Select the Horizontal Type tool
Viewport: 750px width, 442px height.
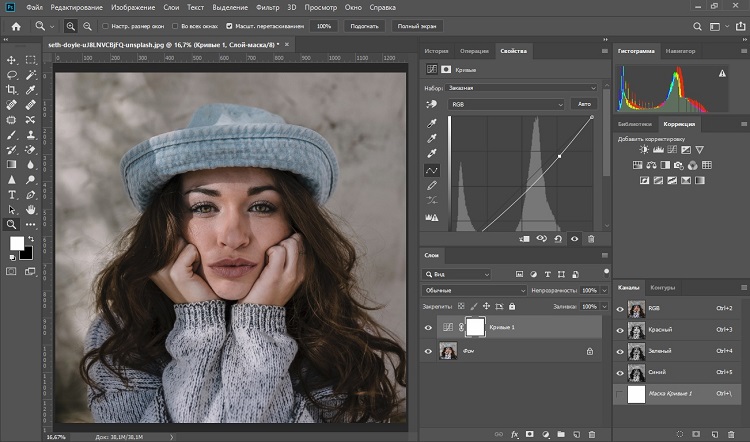pos(11,195)
